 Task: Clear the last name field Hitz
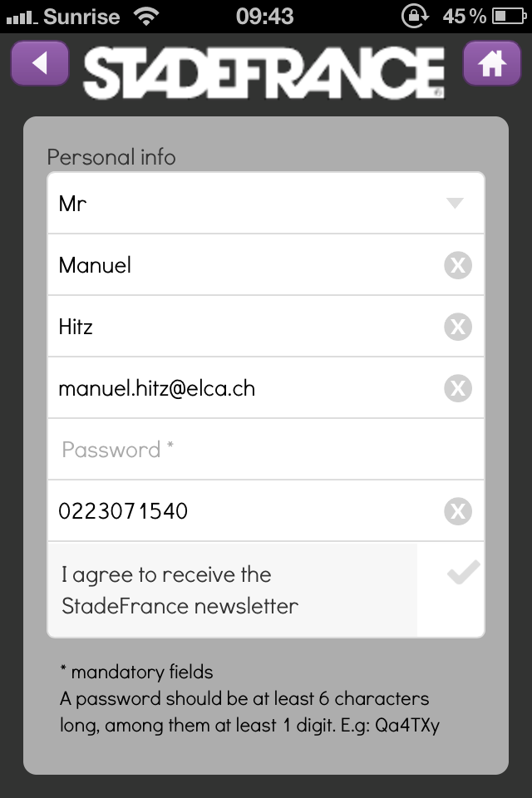[458, 327]
